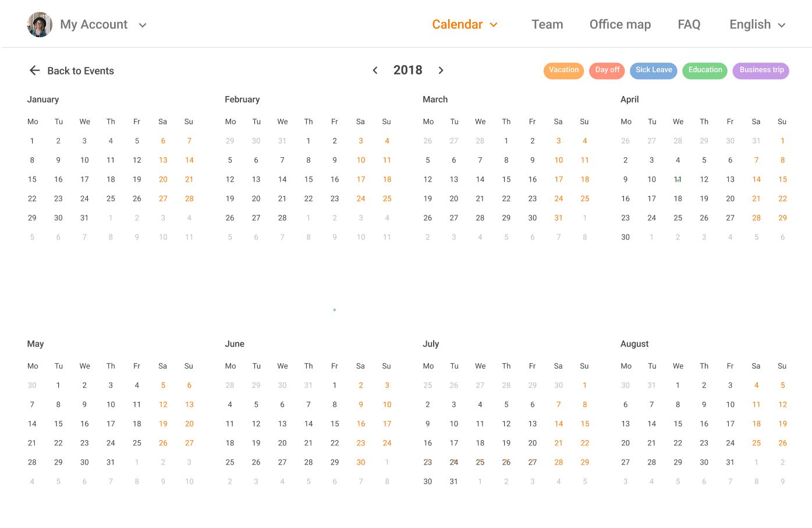This screenshot has height=528, width=812.
Task: Select May 9
Action: (84, 405)
